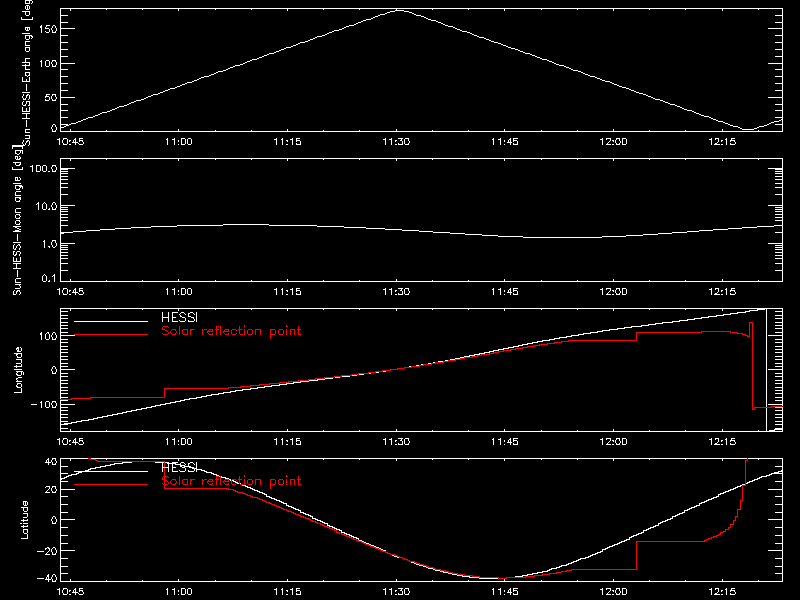Image resolution: width=800 pixels, height=600 pixels.
Task: Click the 10.0 tick on Moon angle axis
Action: coord(46,207)
